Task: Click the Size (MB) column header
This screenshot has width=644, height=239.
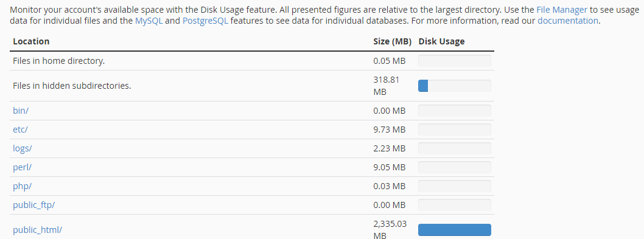Action: tap(392, 41)
